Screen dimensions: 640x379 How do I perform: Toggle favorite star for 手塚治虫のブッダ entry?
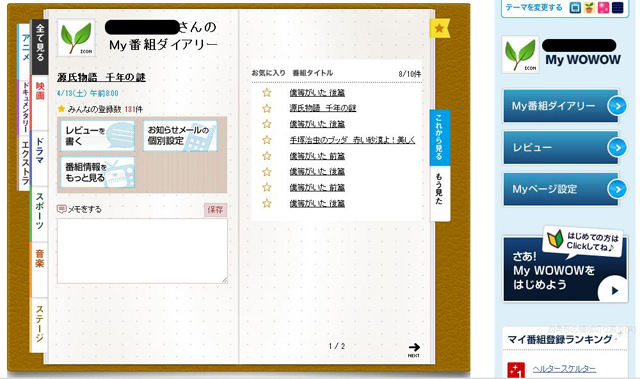(267, 140)
